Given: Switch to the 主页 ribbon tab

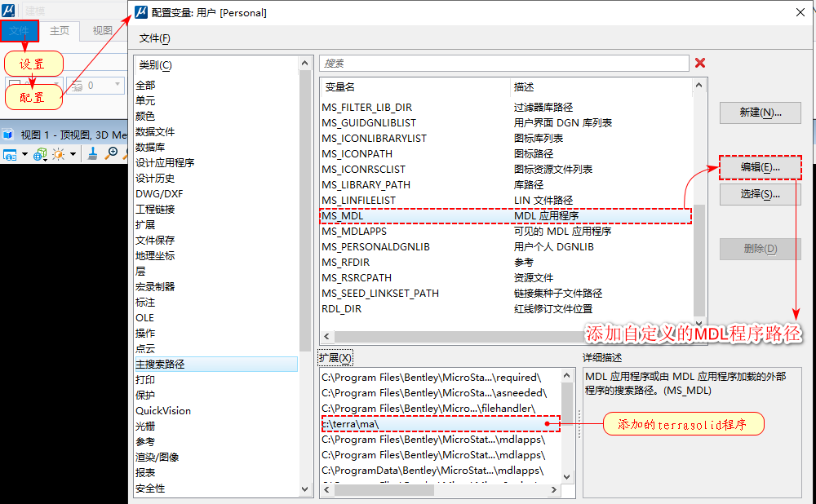Looking at the screenshot, I should coord(60,31).
